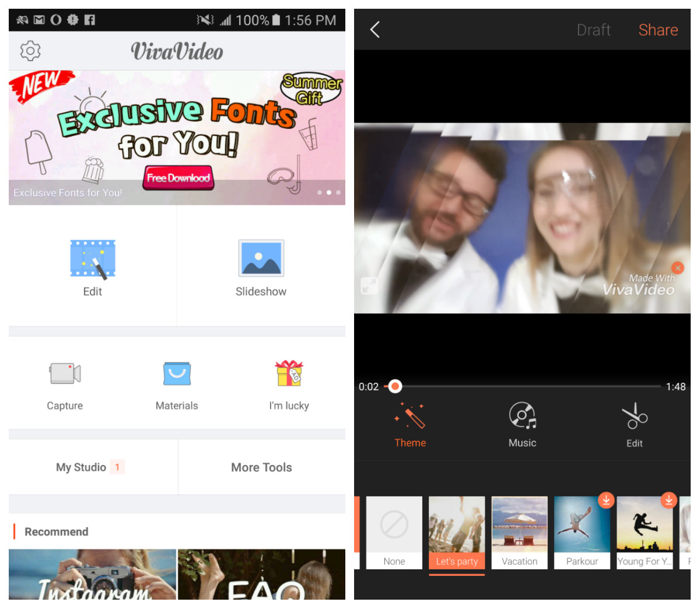Expand the video preview to fullscreen
The height and width of the screenshot is (609, 700).
[369, 286]
